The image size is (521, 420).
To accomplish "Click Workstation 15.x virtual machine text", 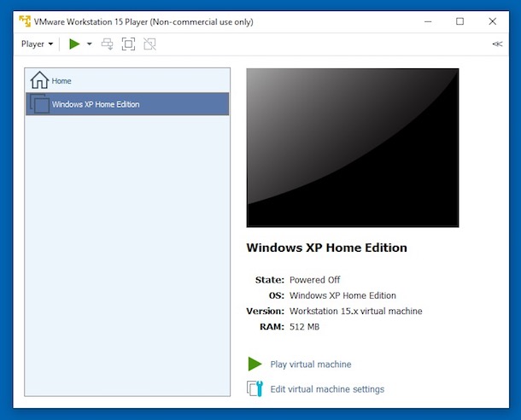I will pyautogui.click(x=356, y=311).
